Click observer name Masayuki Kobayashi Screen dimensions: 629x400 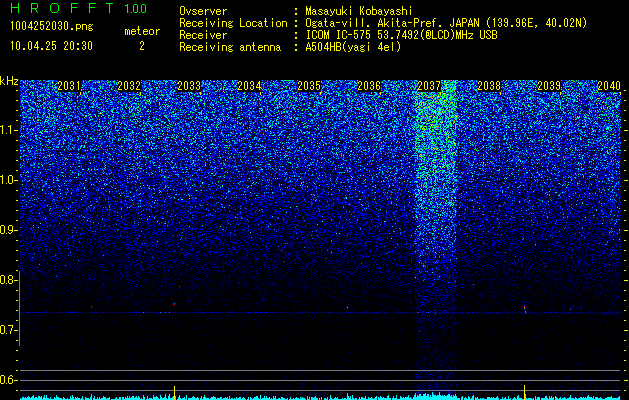359,11
